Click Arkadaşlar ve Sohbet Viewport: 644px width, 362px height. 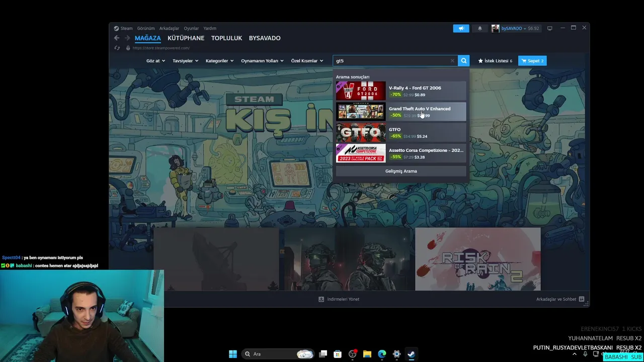click(556, 299)
